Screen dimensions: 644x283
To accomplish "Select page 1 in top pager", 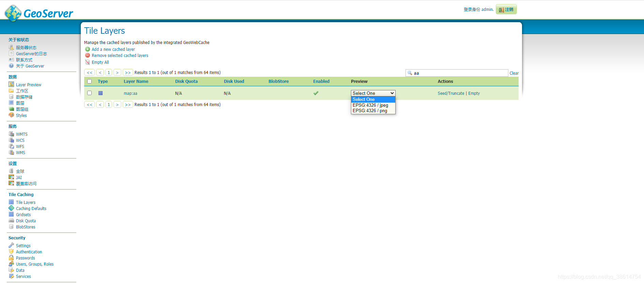I will point(109,72).
